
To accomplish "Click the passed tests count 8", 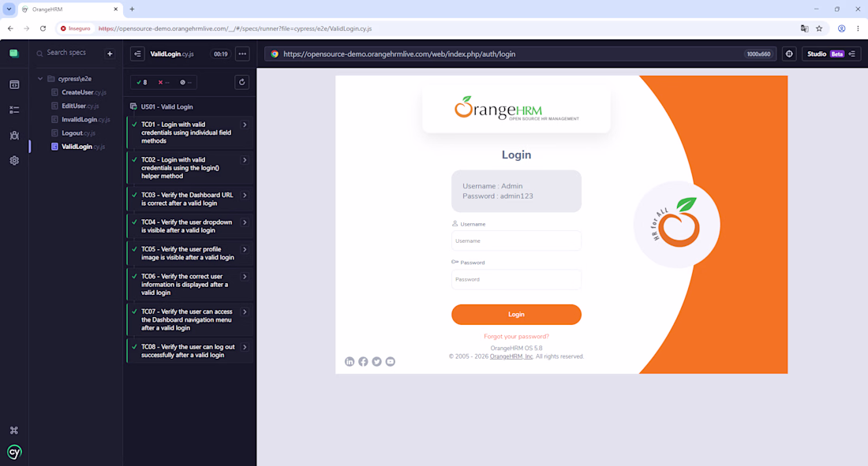I will pos(142,83).
